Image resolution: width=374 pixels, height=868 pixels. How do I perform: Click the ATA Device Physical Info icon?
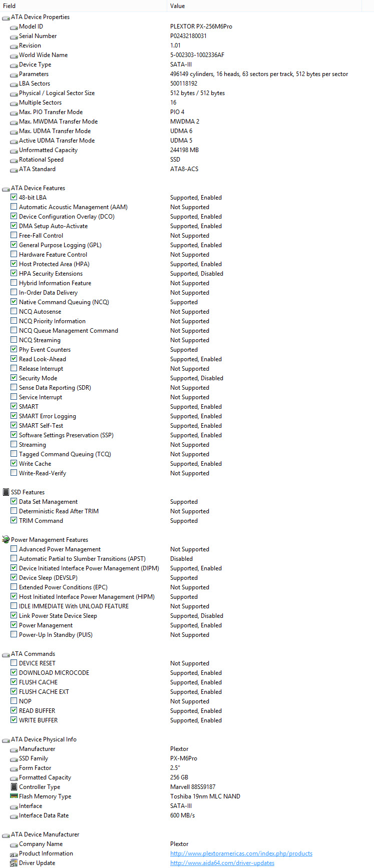pyautogui.click(x=6, y=740)
